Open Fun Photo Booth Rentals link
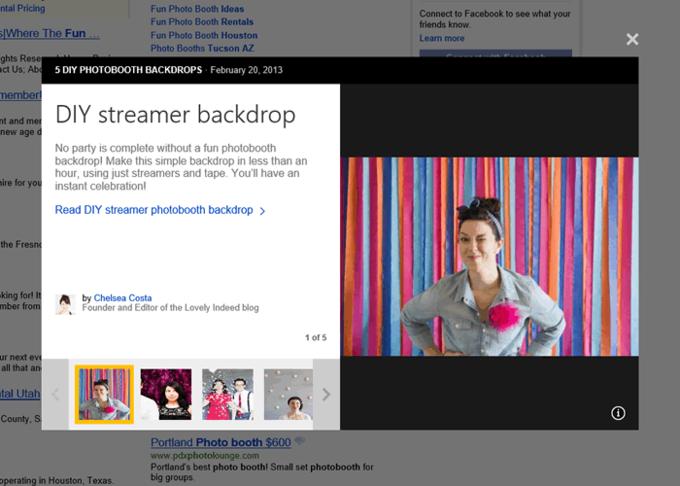Viewport: 680px width, 486px height. (x=202, y=22)
